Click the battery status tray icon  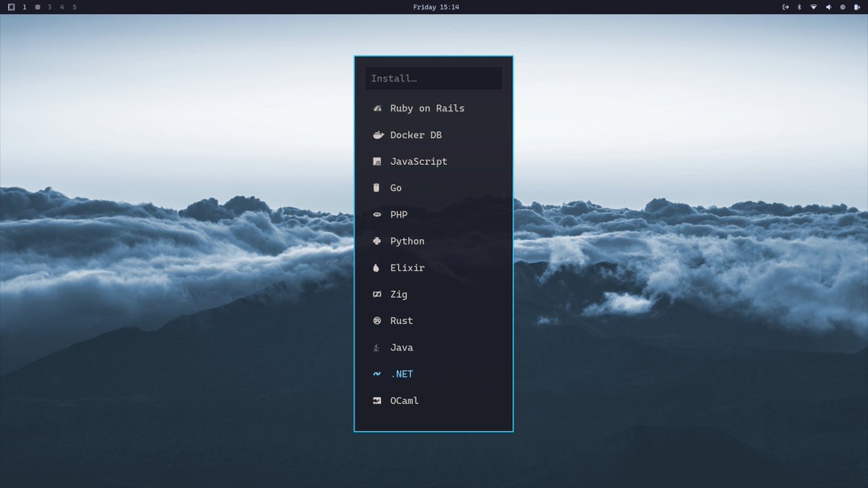pos(856,7)
